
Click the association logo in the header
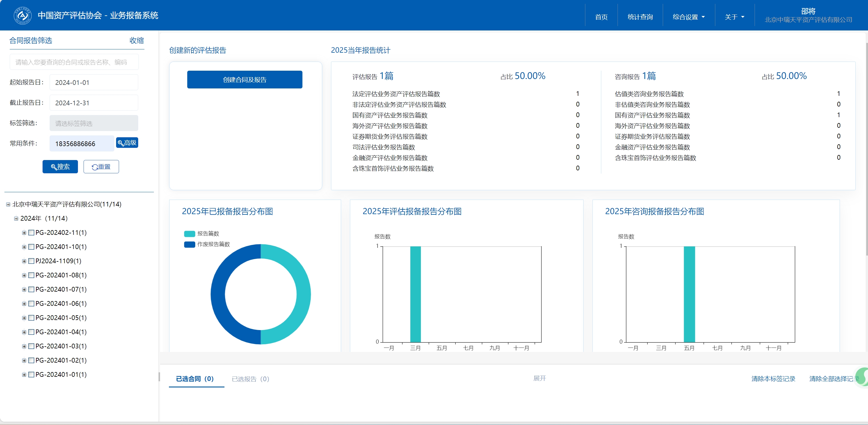22,15
